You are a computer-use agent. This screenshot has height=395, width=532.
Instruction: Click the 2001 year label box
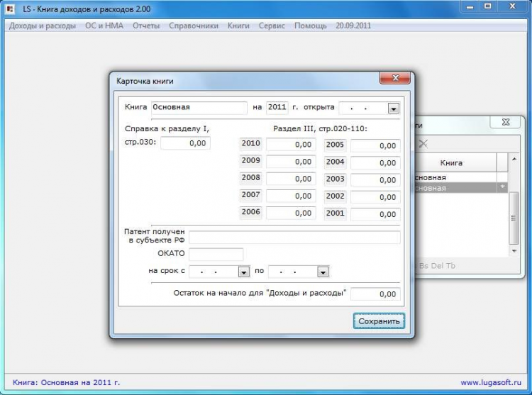[335, 213]
